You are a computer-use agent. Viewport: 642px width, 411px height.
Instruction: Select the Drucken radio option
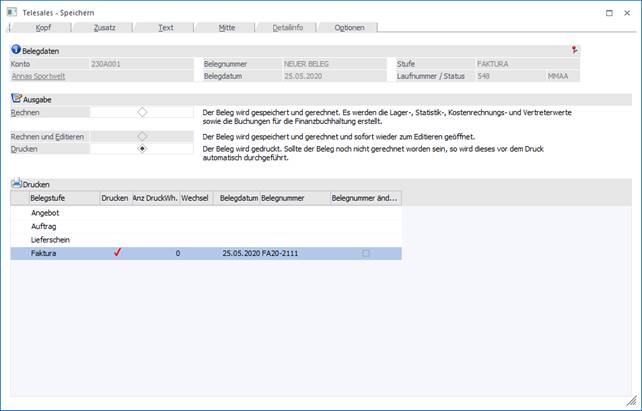[142, 148]
